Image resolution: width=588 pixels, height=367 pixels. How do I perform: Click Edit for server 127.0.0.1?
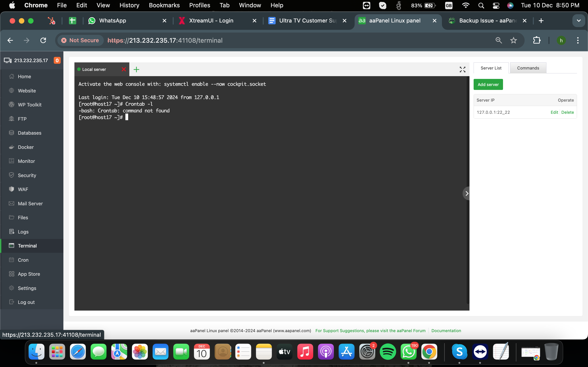[x=554, y=112]
